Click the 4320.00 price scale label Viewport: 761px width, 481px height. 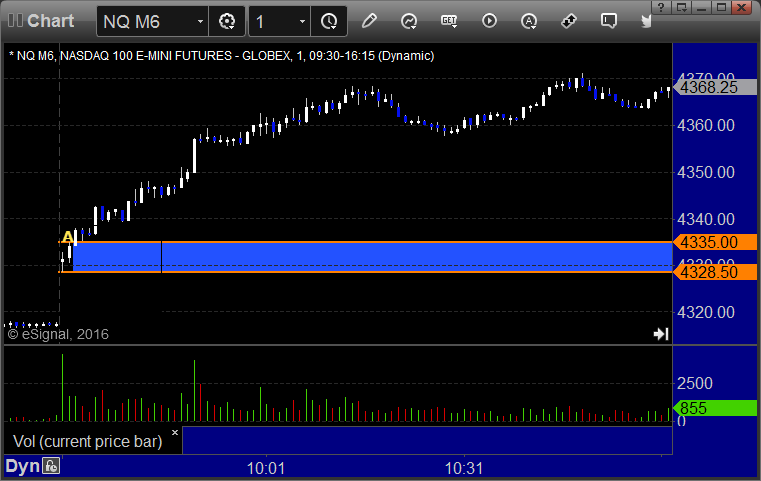click(706, 312)
